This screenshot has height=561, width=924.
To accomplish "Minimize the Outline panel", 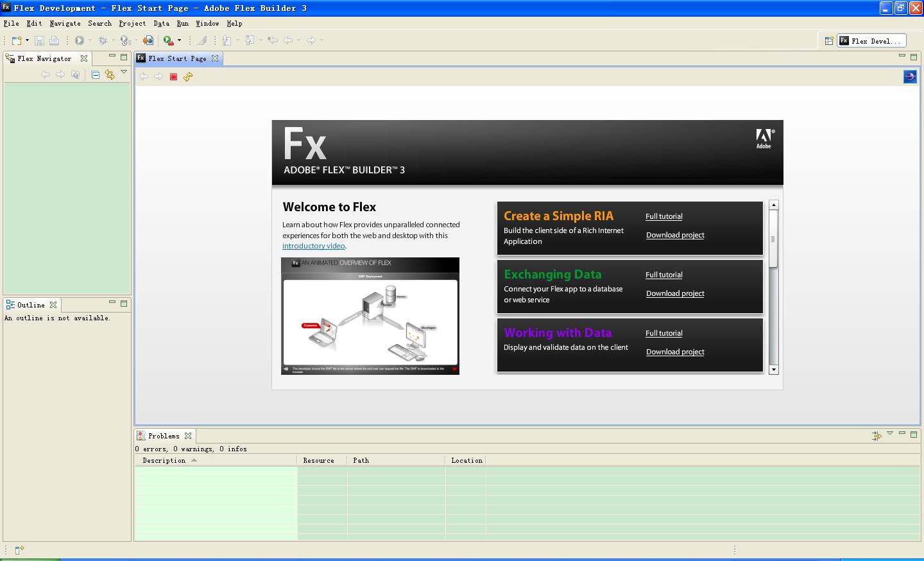I will [x=112, y=302].
